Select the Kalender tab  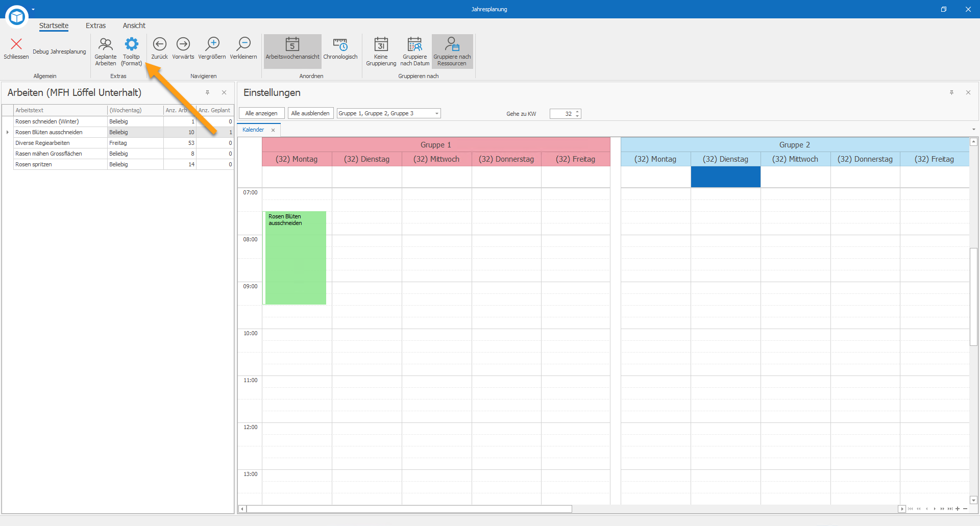tap(253, 130)
